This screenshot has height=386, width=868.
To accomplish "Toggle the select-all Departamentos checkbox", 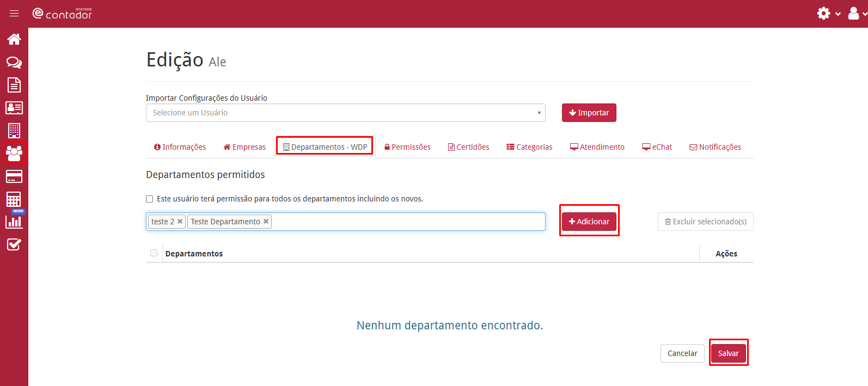I will point(154,253).
